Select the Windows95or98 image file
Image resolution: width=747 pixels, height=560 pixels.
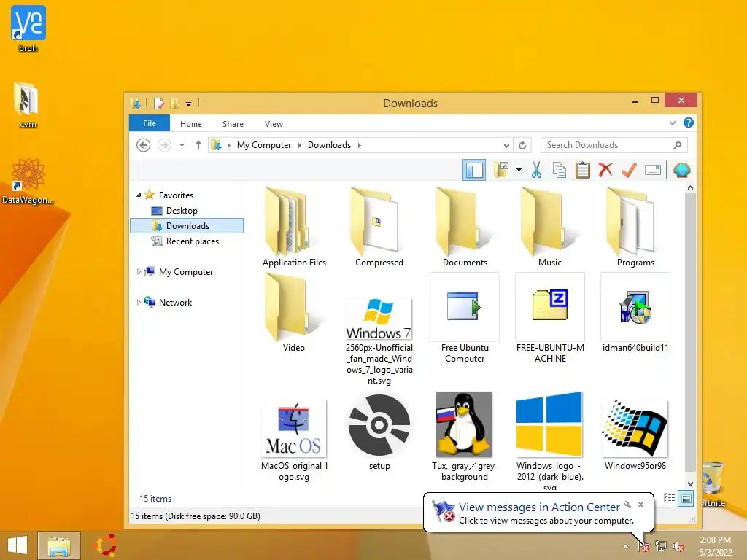point(635,435)
